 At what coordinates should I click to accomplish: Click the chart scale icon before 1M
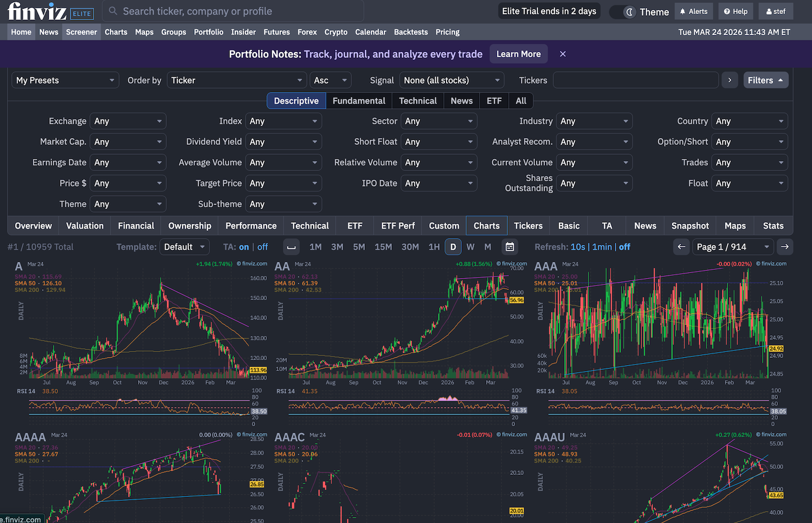(291, 247)
